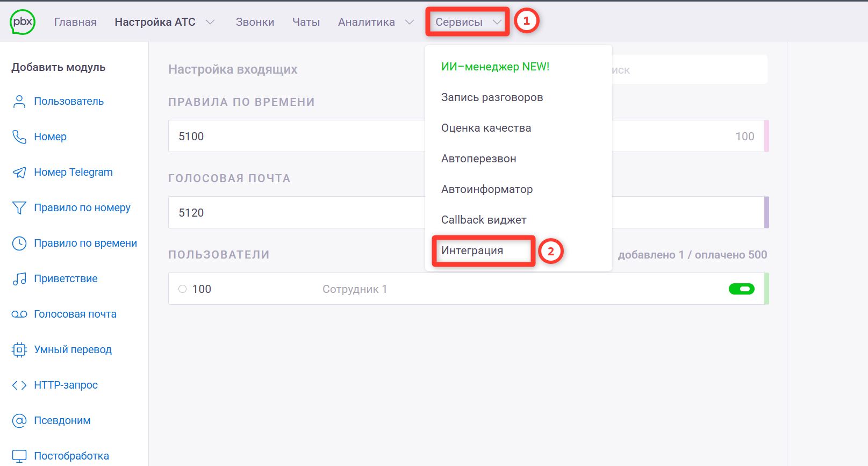This screenshot has width=868, height=466.
Task: Click the pbx logo icon
Action: (x=23, y=22)
